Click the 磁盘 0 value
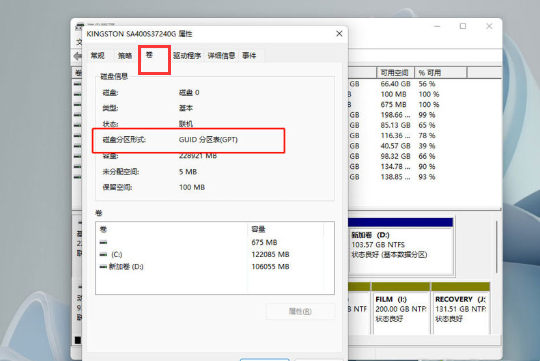540x361 pixels. pyautogui.click(x=189, y=93)
